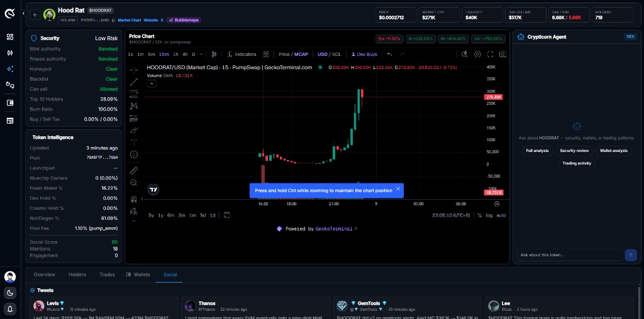Image resolution: width=644 pixels, height=319 pixels.
Task: Open the Market Chart link
Action: (130, 19)
